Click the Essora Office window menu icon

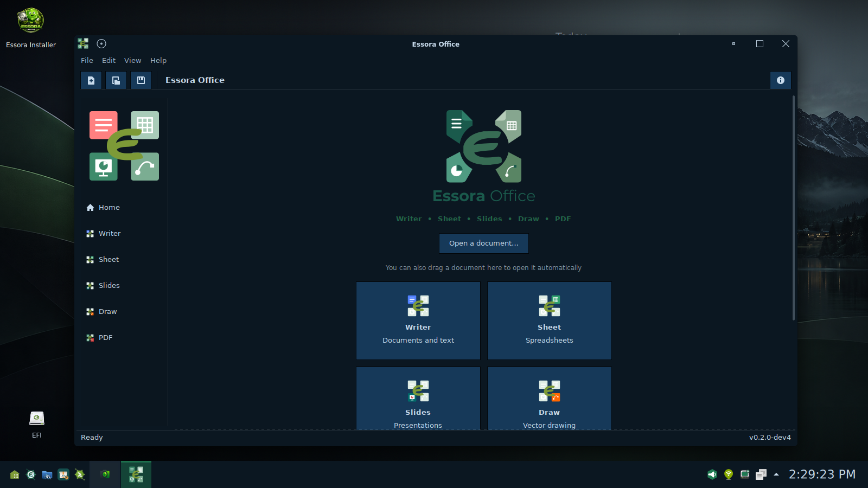83,43
